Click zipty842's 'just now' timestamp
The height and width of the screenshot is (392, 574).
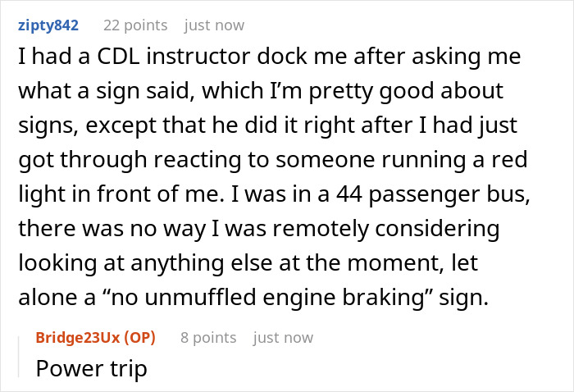coord(214,25)
